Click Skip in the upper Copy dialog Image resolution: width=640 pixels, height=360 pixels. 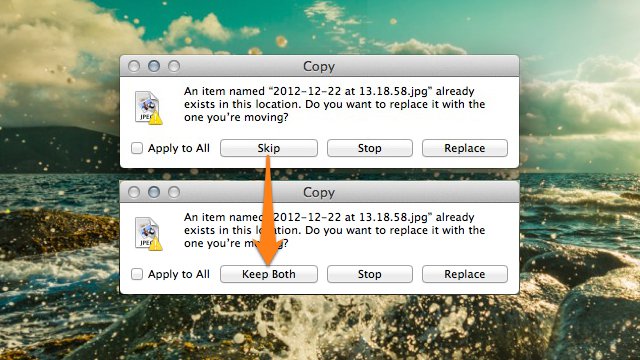click(x=269, y=148)
